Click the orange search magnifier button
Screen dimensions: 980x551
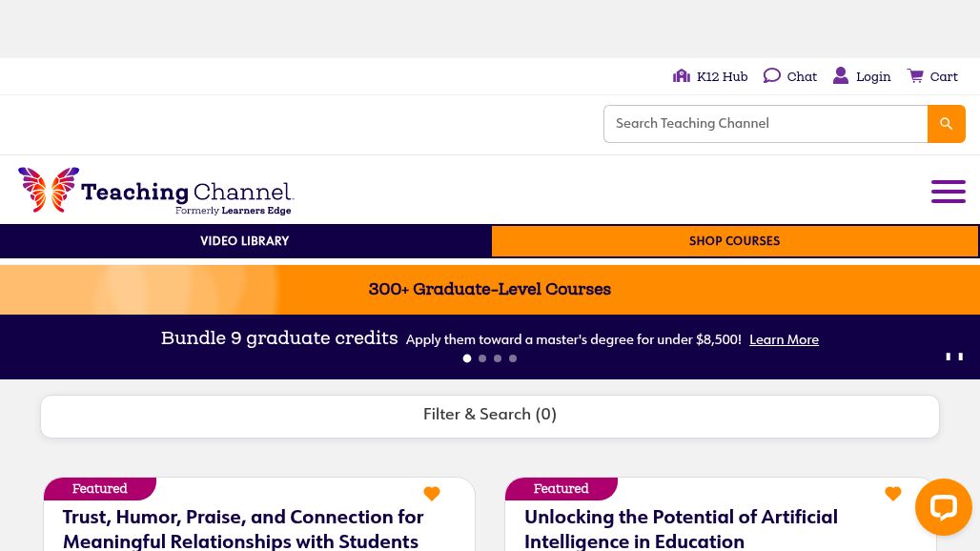(947, 124)
